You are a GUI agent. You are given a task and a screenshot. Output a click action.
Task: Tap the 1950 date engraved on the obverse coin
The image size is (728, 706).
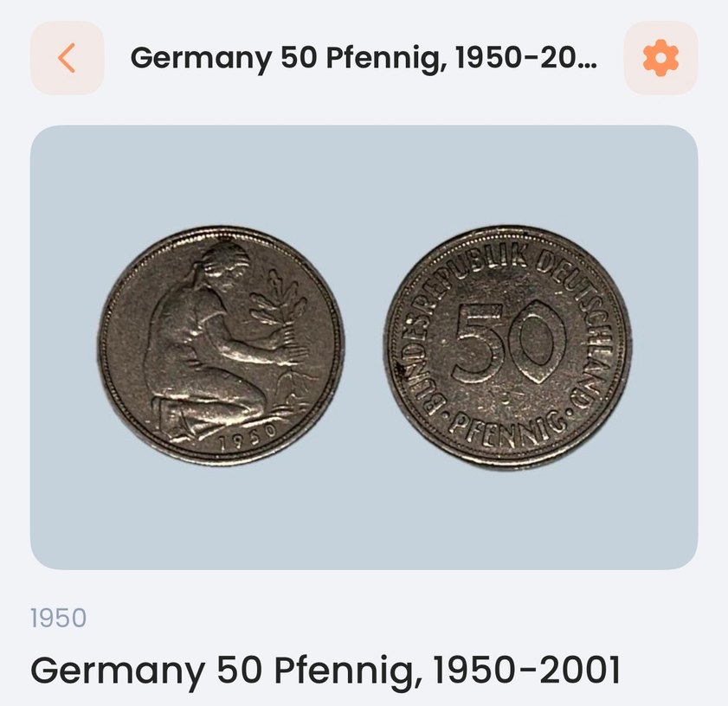pyautogui.click(x=248, y=440)
